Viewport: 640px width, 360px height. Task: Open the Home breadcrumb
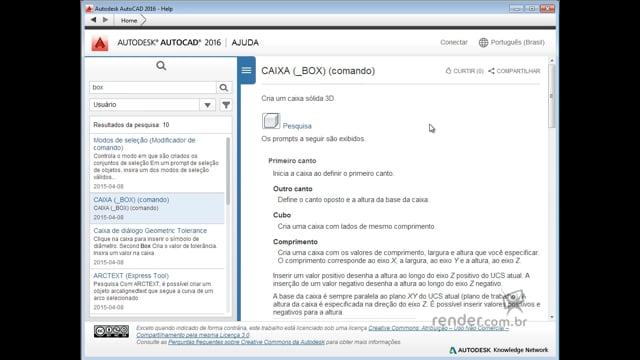point(129,20)
